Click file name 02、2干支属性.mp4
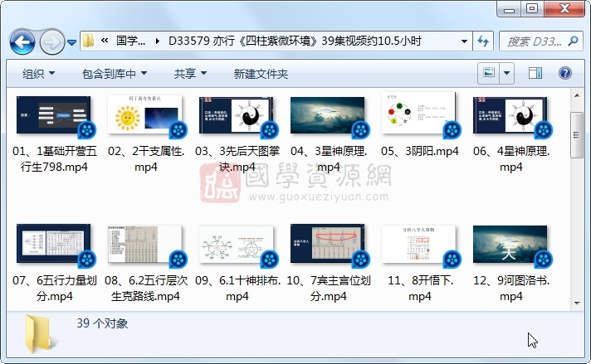Screen dimensions: 591x364 point(146,159)
